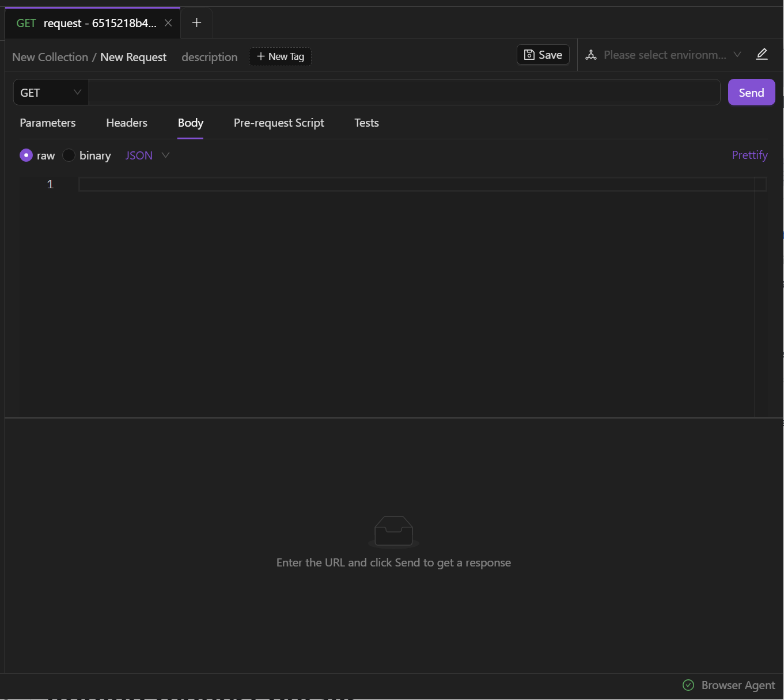Viewport: 784px width, 700px height.
Task: Click line 1 in the body editor
Action: point(422,184)
